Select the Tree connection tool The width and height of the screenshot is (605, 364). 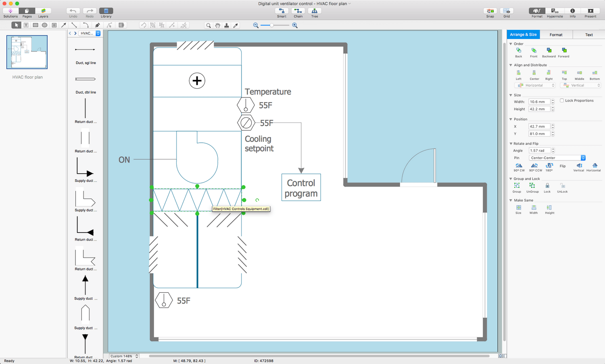(314, 11)
